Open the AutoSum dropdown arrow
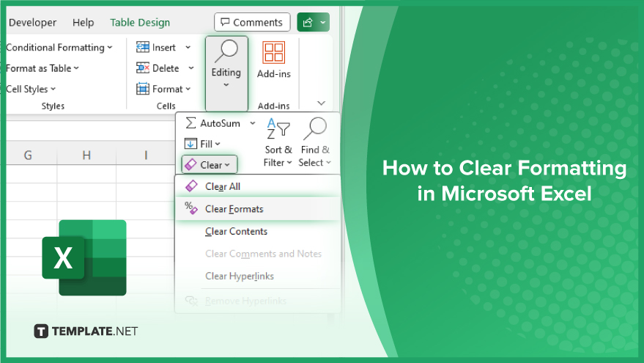This screenshot has height=363, width=644. pos(253,123)
